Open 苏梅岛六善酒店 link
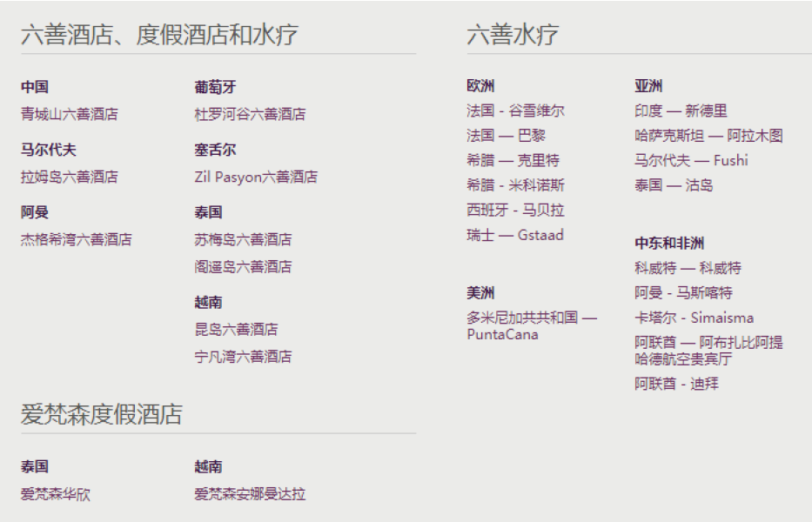This screenshot has height=522, width=812. pyautogui.click(x=243, y=239)
